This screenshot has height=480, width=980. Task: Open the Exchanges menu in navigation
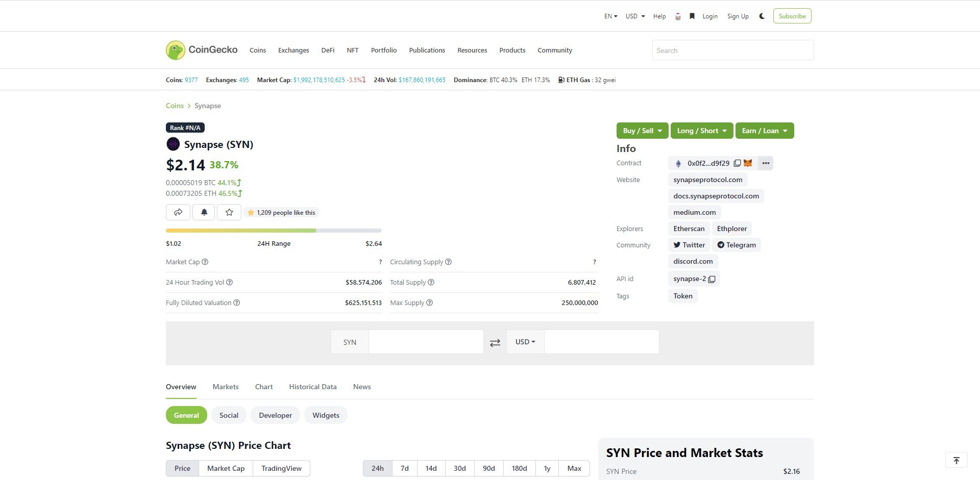[x=293, y=50]
